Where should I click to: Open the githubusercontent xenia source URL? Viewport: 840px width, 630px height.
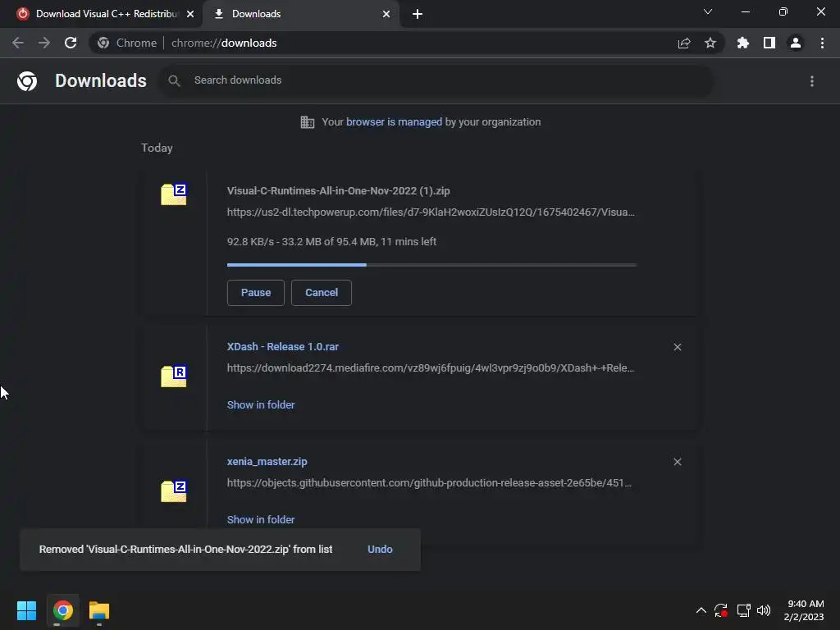429,482
